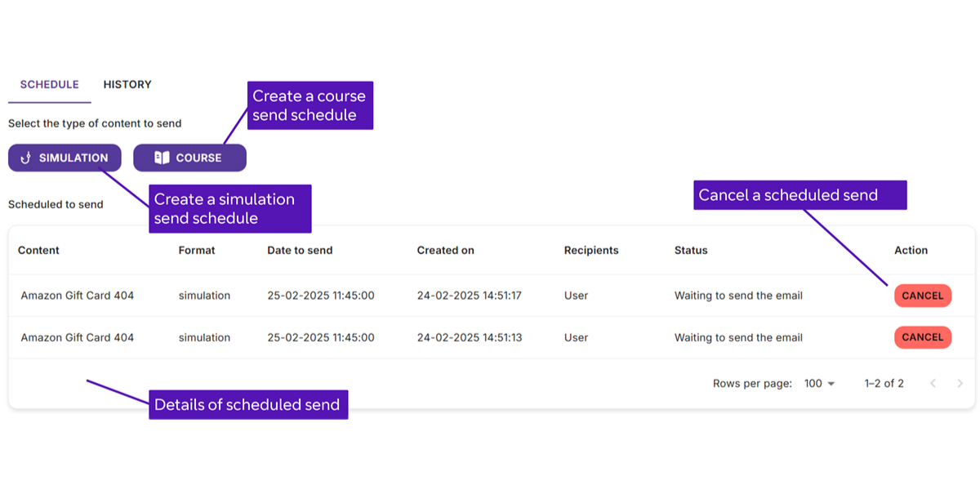This screenshot has height=490, width=980.
Task: Click the previous page chevron arrow
Action: coord(933,383)
